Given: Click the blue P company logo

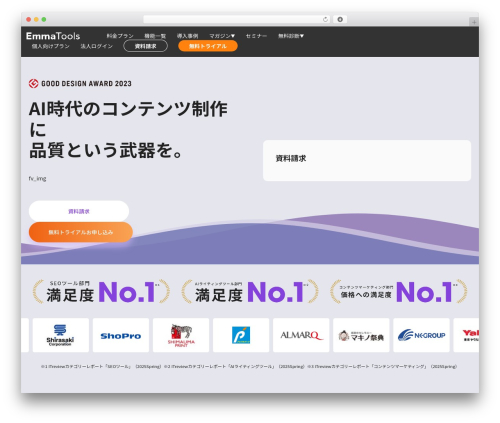Looking at the screenshot, I should coord(241,335).
